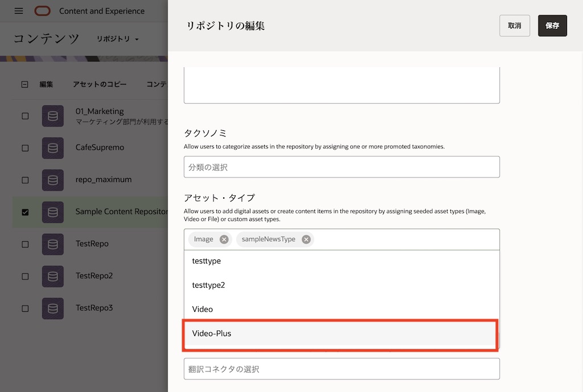The width and height of the screenshot is (583, 392).
Task: Open the hamburger navigation menu
Action: click(x=19, y=11)
